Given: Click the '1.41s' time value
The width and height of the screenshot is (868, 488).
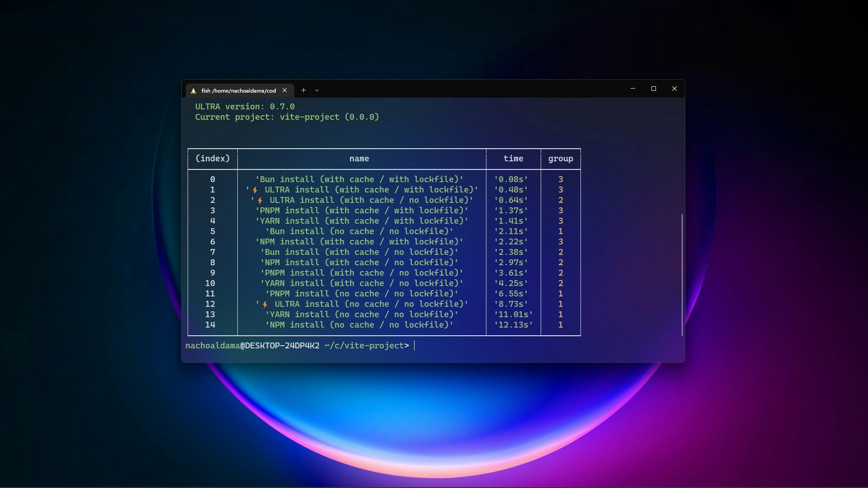Looking at the screenshot, I should tap(511, 221).
